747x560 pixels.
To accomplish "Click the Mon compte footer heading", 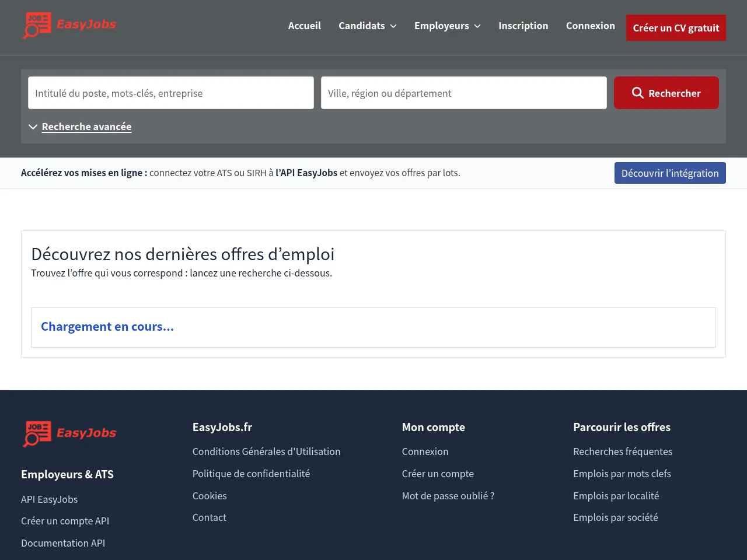I will [434, 427].
